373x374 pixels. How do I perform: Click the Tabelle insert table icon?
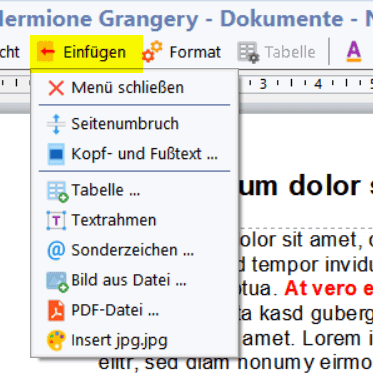57,191
